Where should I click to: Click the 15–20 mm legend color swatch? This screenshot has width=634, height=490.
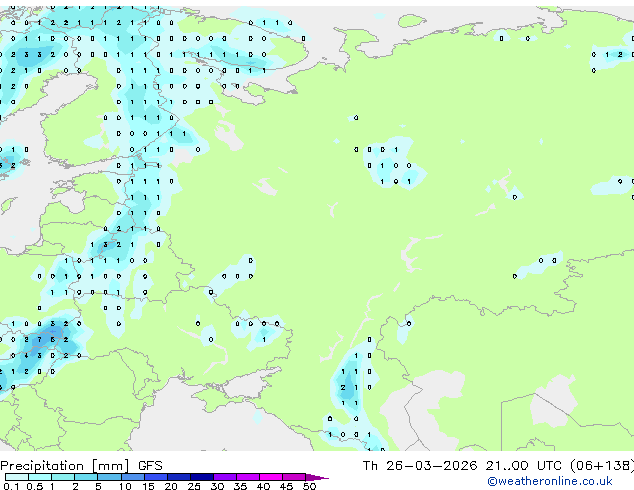(x=156, y=477)
